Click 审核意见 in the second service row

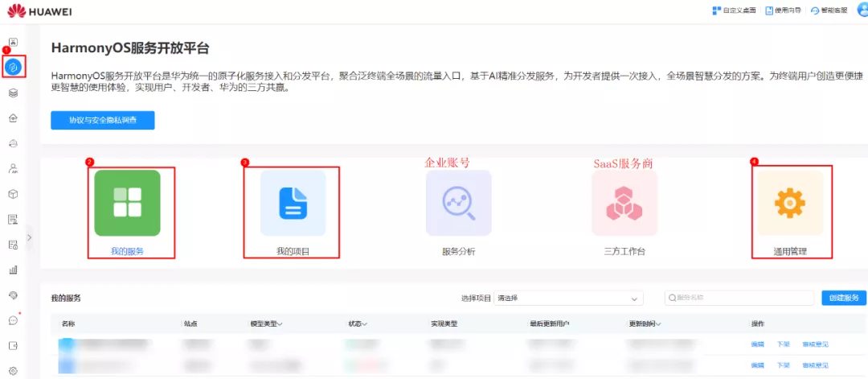point(815,365)
